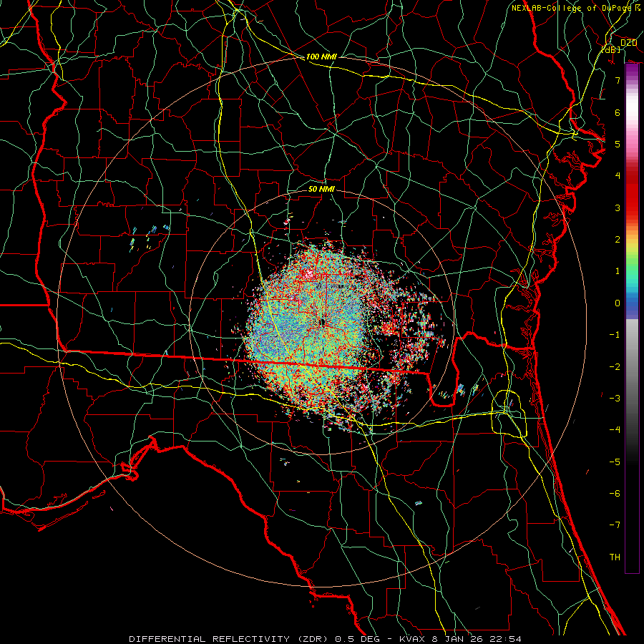Click the 4 value on the color scale
The width and height of the screenshot is (644, 644).
618,175
